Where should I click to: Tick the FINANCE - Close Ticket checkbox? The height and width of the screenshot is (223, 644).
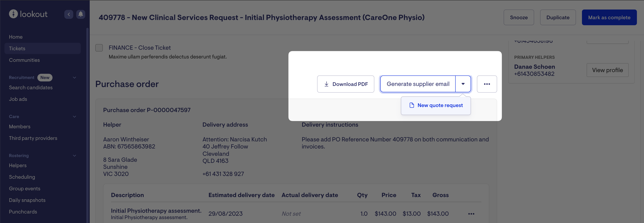(x=99, y=48)
